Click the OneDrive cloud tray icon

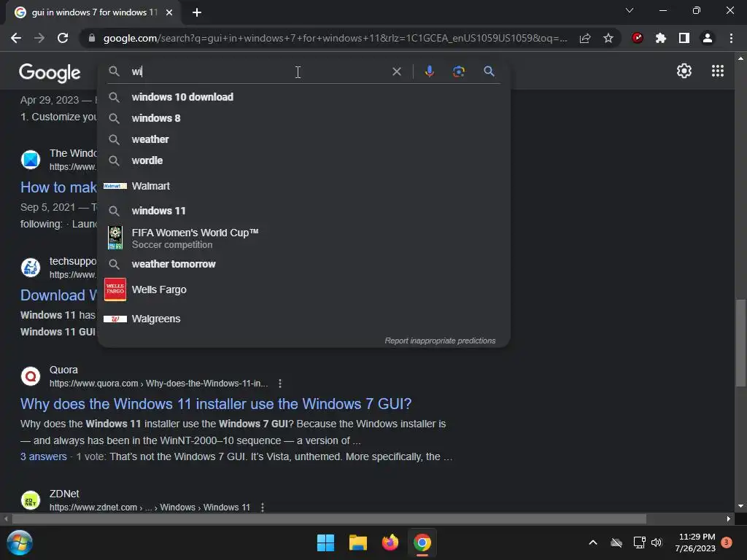pos(616,542)
